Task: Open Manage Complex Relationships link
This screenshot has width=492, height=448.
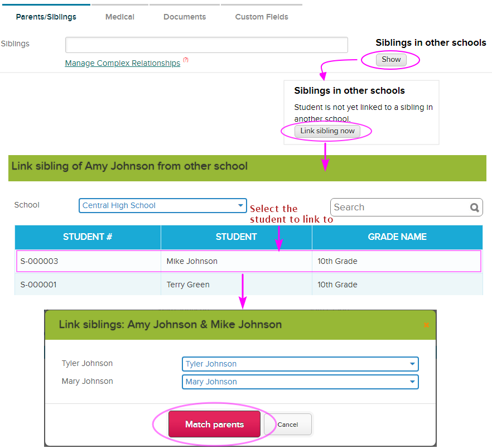Action: (x=123, y=63)
